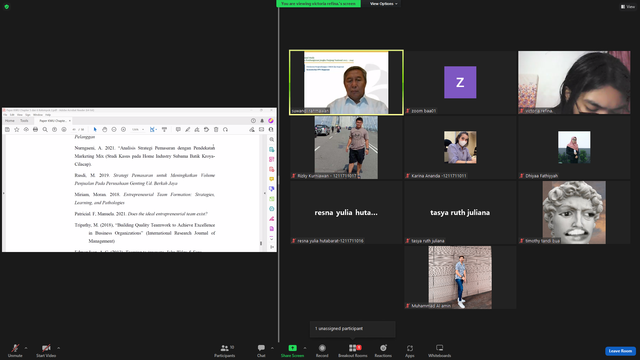This screenshot has height=360, width=640.
Task: Click the star bookmark icon in Acrobat
Action: [x=17, y=129]
